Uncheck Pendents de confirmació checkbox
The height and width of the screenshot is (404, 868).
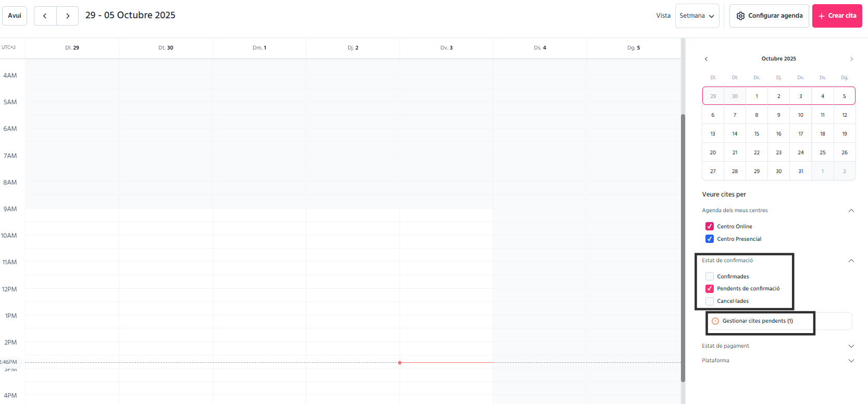tap(710, 288)
